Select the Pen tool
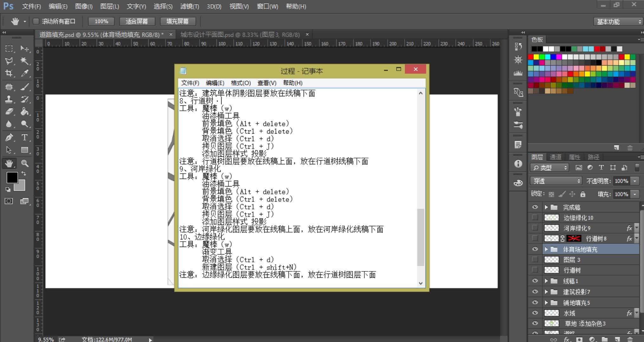The image size is (644, 342). pos(9,137)
